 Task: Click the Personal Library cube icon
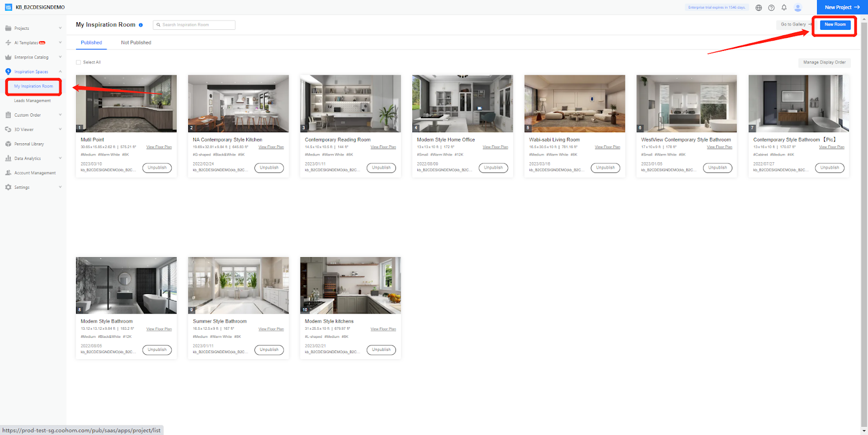tap(8, 144)
